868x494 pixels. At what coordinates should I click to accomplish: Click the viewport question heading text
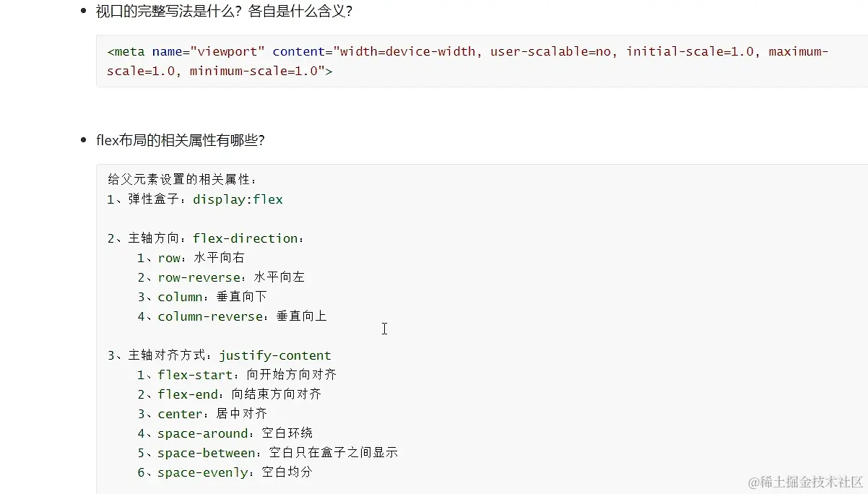[x=225, y=12]
